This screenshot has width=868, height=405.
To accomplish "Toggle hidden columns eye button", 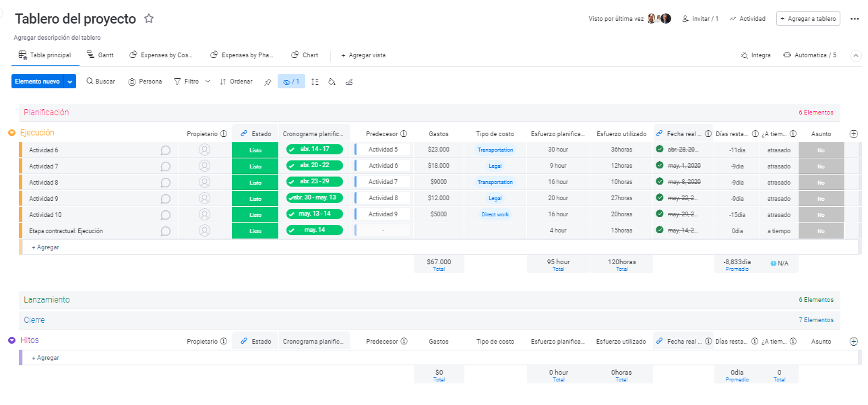I will pos(291,82).
